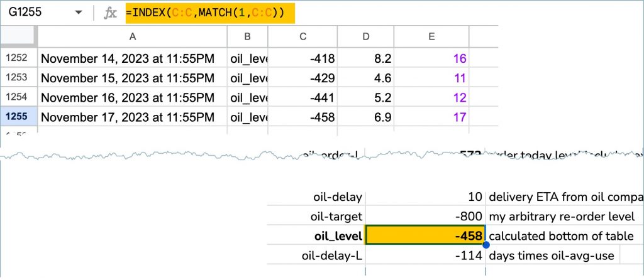Select column E header
The width and height of the screenshot is (644, 280).
(x=431, y=37)
